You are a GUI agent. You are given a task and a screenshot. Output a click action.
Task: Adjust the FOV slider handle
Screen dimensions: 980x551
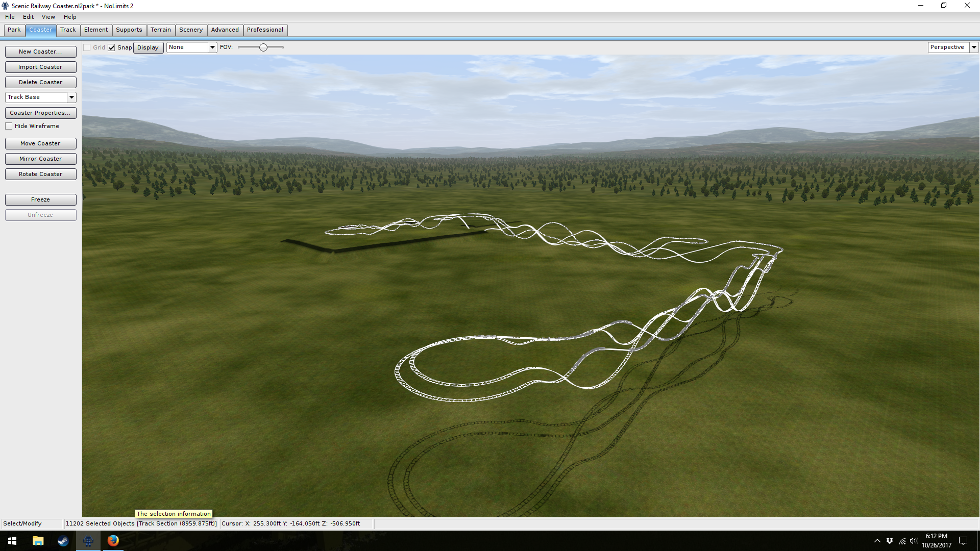click(x=263, y=47)
